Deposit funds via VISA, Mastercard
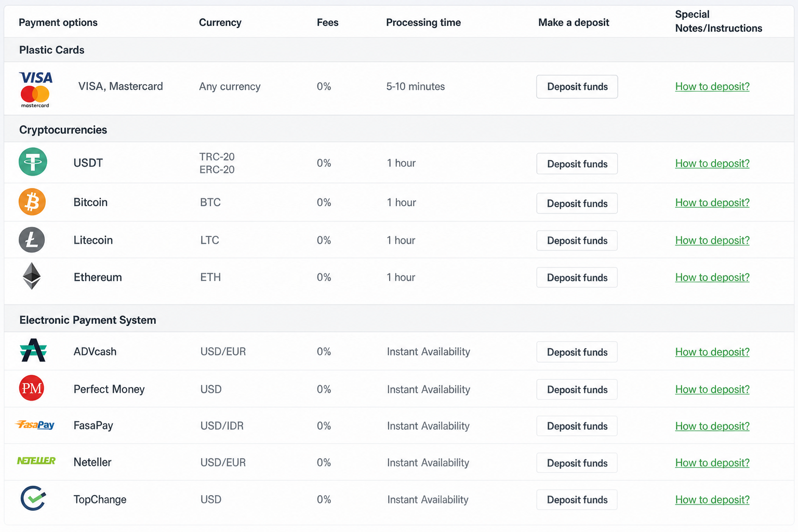This screenshot has height=532, width=798. 577,87
